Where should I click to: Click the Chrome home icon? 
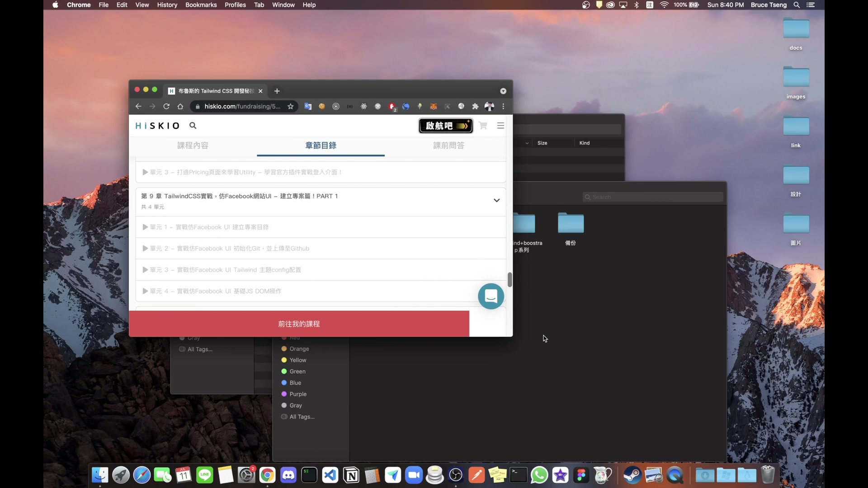coord(180,107)
